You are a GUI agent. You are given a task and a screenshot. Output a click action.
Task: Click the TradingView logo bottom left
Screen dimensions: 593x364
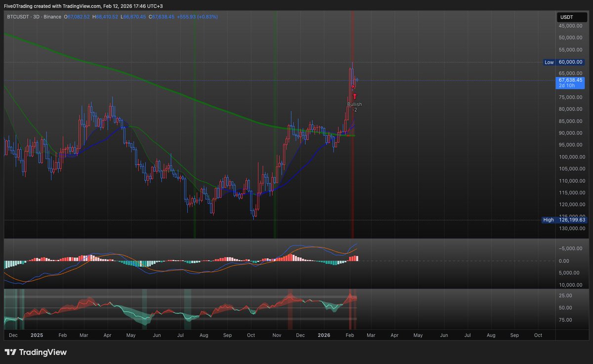coord(36,353)
